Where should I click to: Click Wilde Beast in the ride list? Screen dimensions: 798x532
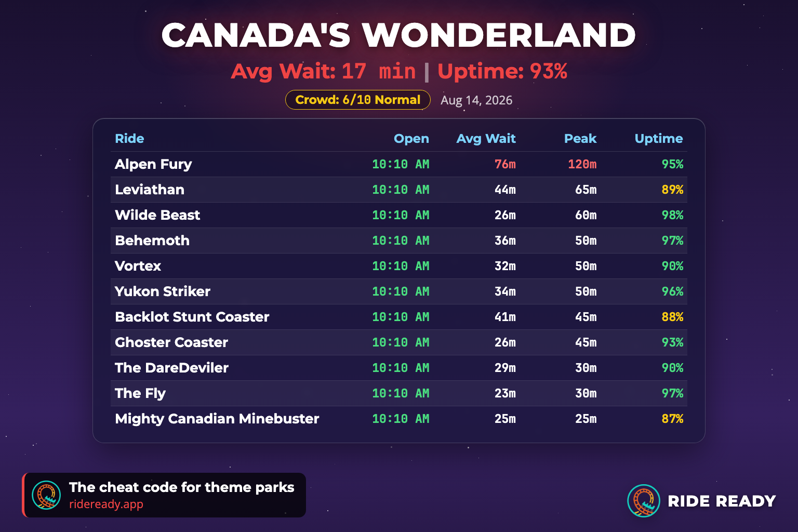click(x=157, y=215)
